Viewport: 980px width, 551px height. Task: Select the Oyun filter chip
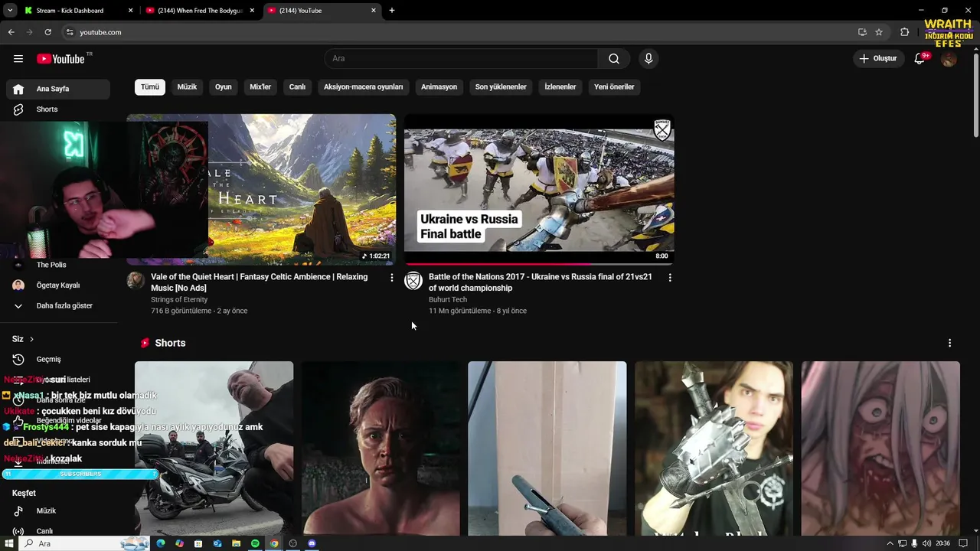(x=224, y=87)
